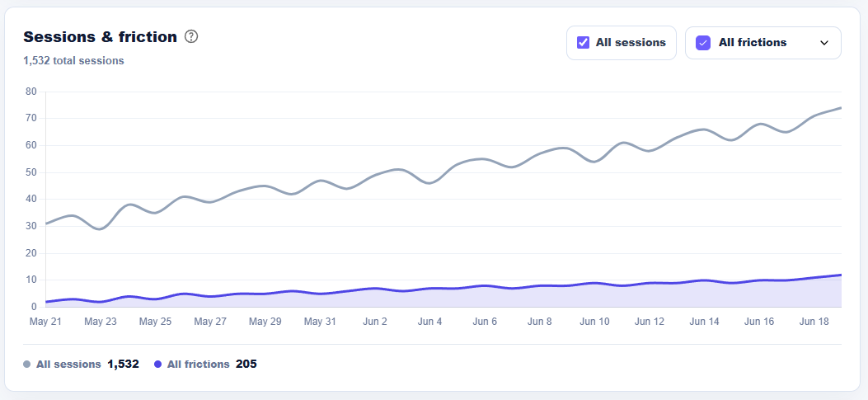Toggle All frictions series in the legend
Image resolution: width=868 pixels, height=400 pixels.
coord(198,365)
